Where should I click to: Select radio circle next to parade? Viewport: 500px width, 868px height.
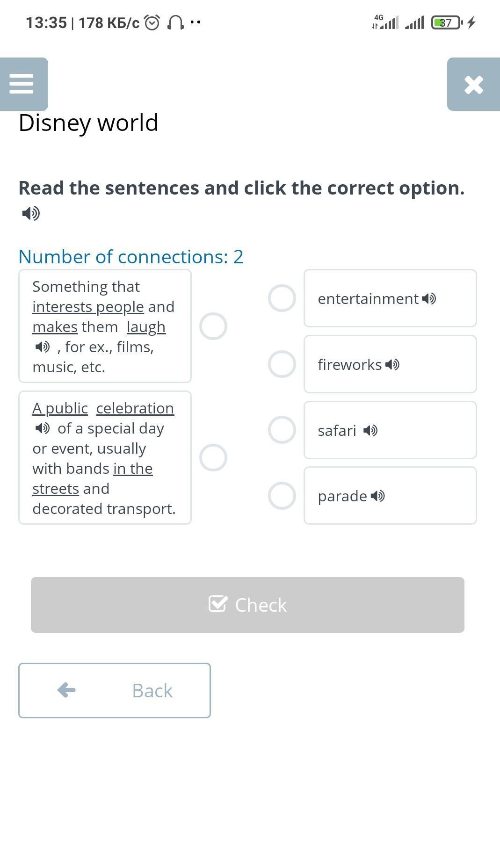click(x=282, y=496)
